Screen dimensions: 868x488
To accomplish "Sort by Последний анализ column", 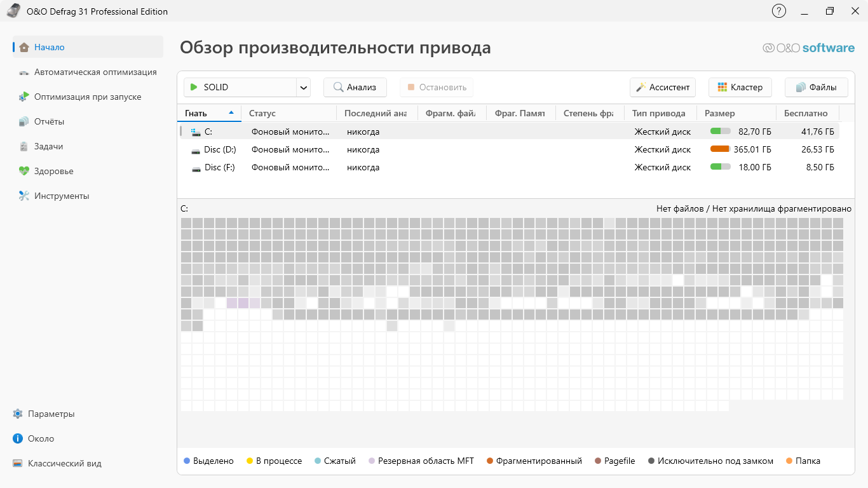I will [377, 113].
